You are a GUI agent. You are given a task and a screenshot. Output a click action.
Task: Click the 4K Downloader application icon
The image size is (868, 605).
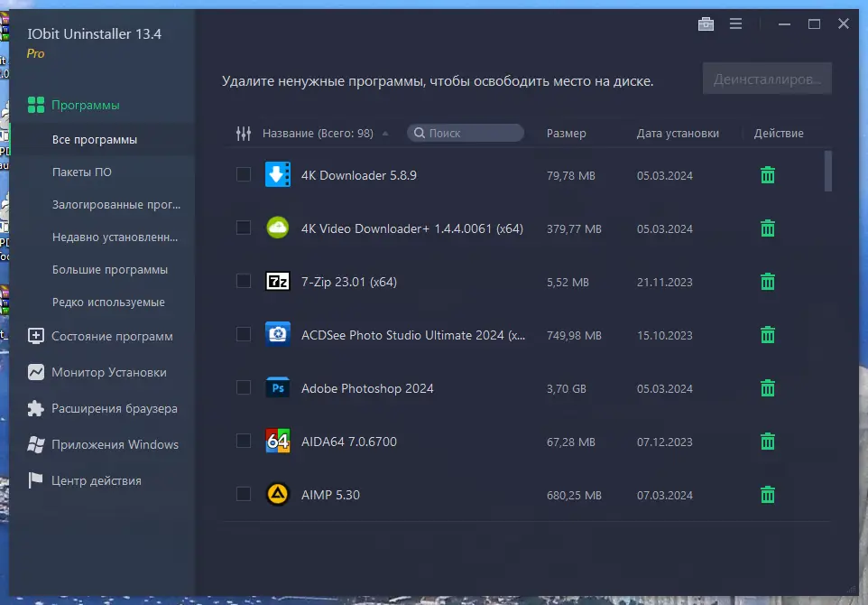point(277,174)
